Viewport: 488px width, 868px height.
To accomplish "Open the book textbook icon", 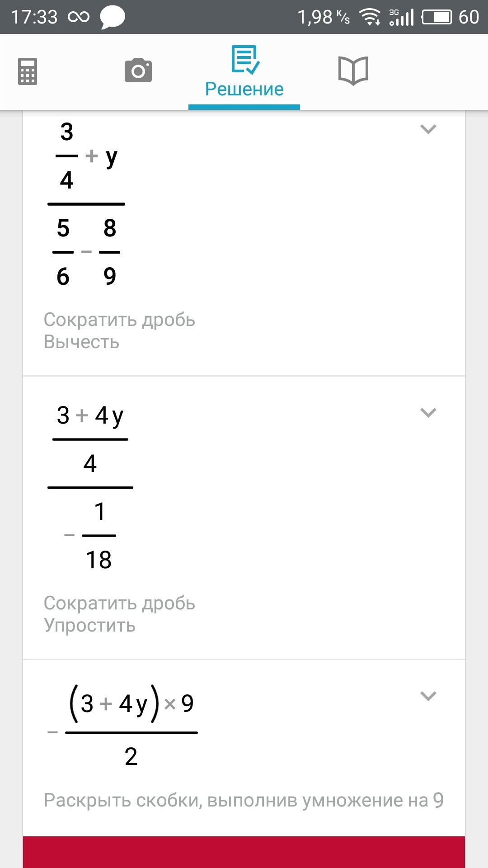I will point(353,71).
